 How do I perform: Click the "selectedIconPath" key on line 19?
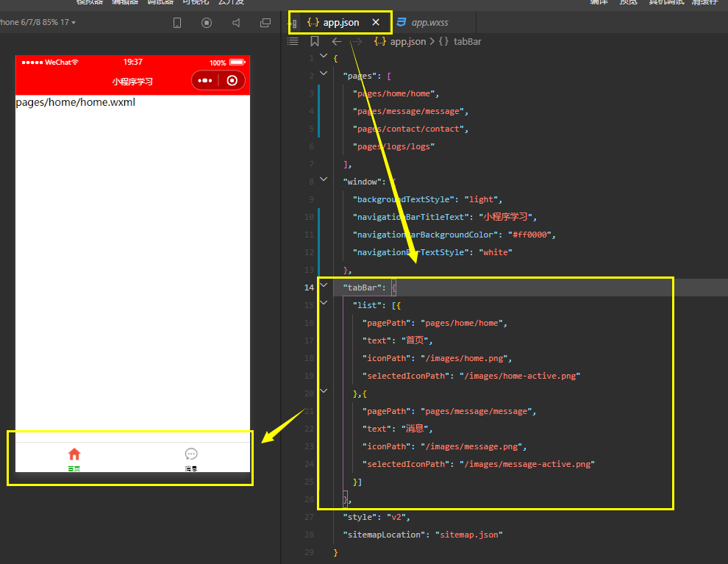click(406, 376)
